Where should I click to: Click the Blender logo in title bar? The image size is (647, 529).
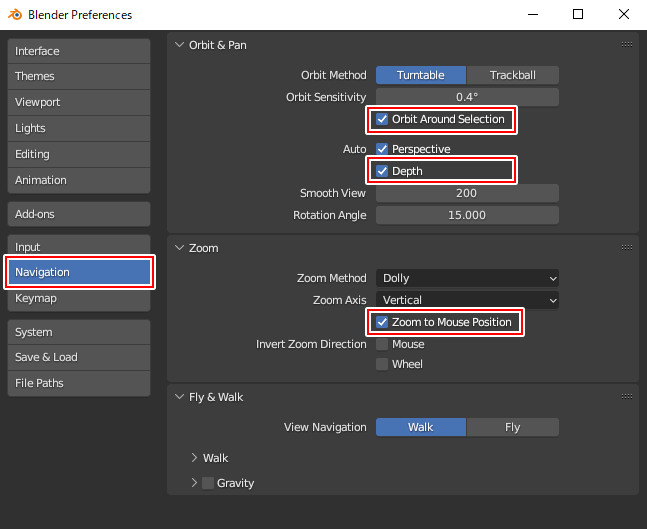tap(14, 15)
